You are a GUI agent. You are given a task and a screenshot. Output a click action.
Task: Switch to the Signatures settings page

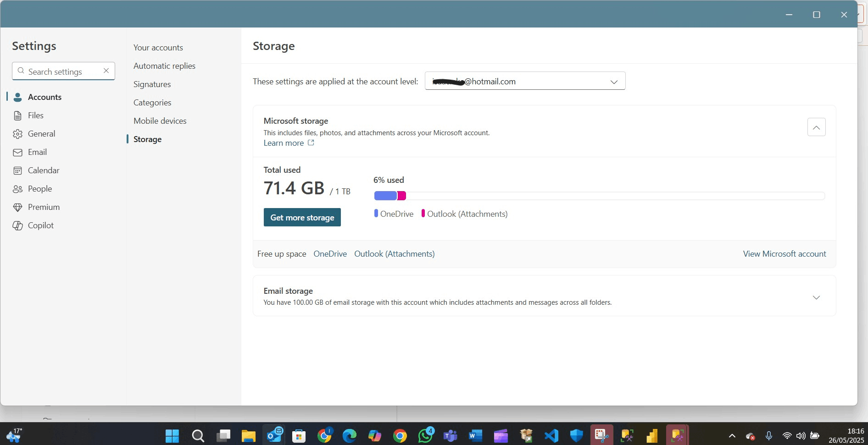coord(152,84)
